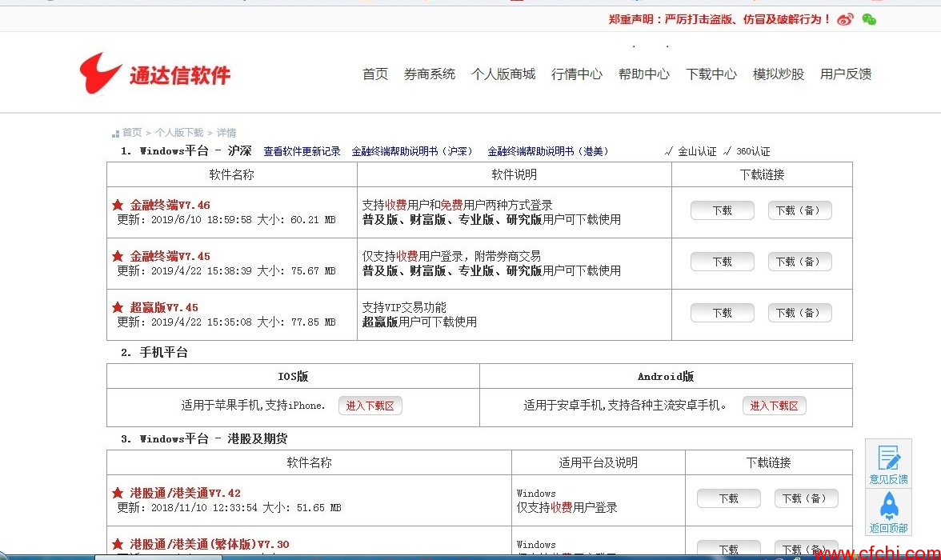Click the 软件说明 column header
Viewport: 941px width, 560px height.
point(515,174)
